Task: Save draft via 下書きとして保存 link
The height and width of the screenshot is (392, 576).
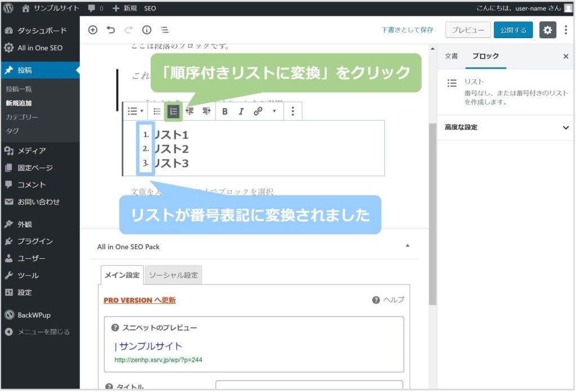Action: (407, 30)
